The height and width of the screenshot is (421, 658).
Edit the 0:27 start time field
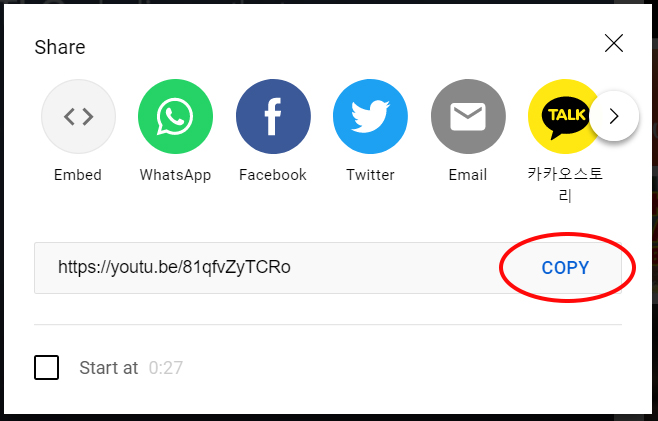click(166, 368)
